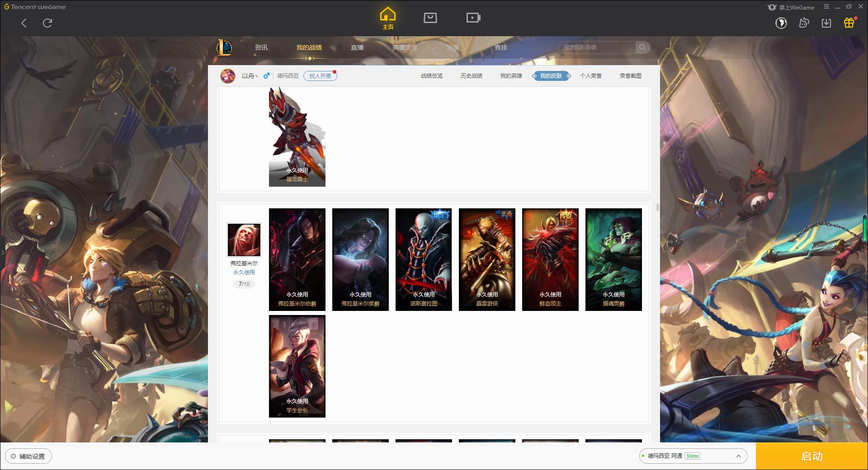868x470 pixels.
Task: Click the 启动 launch button
Action: point(812,456)
